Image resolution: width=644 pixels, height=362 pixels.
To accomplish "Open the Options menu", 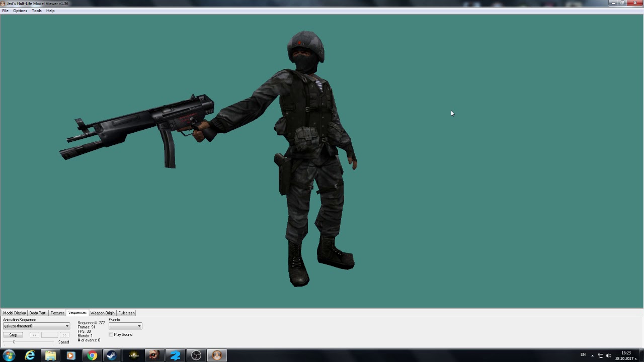I will click(x=20, y=11).
